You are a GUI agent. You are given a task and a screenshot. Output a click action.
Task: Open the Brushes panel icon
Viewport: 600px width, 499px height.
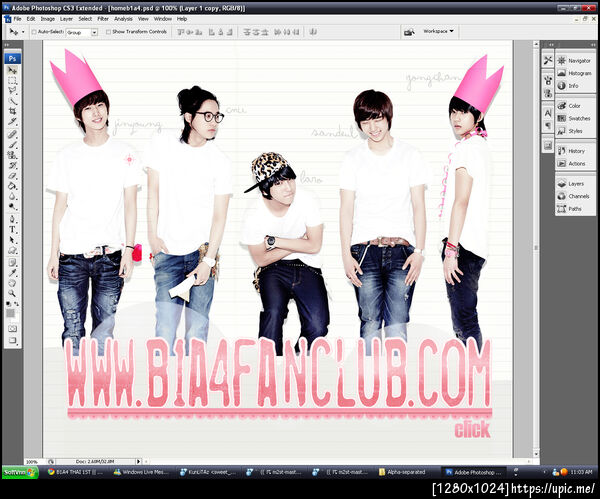(548, 80)
